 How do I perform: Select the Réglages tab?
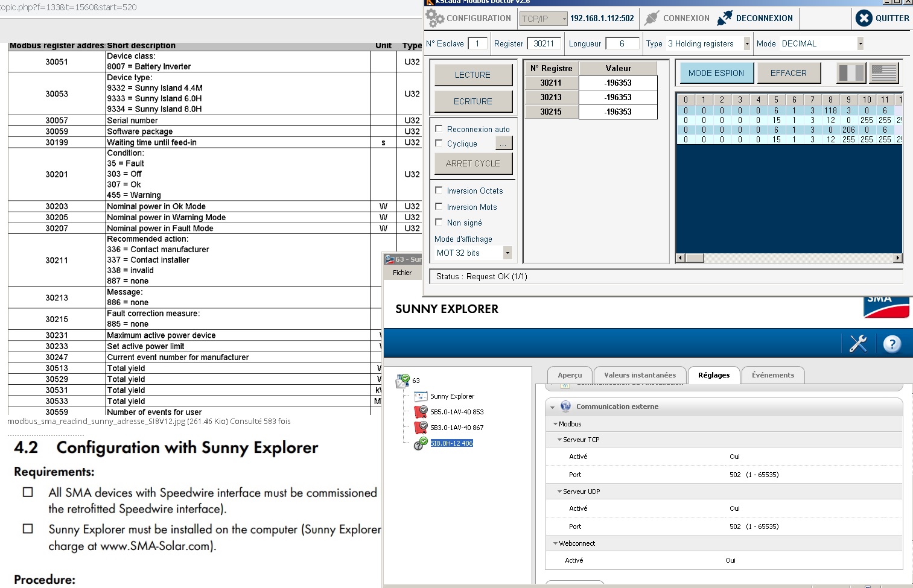[x=714, y=375]
